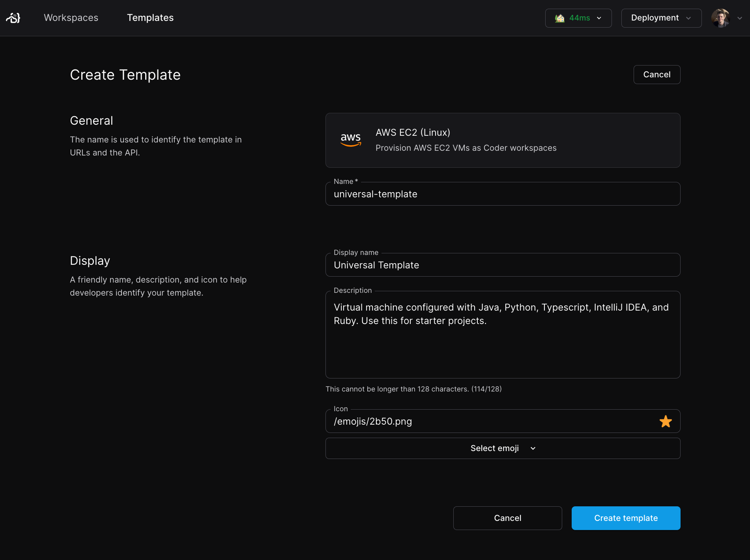Click the top Cancel button
The height and width of the screenshot is (560, 750).
click(x=657, y=75)
